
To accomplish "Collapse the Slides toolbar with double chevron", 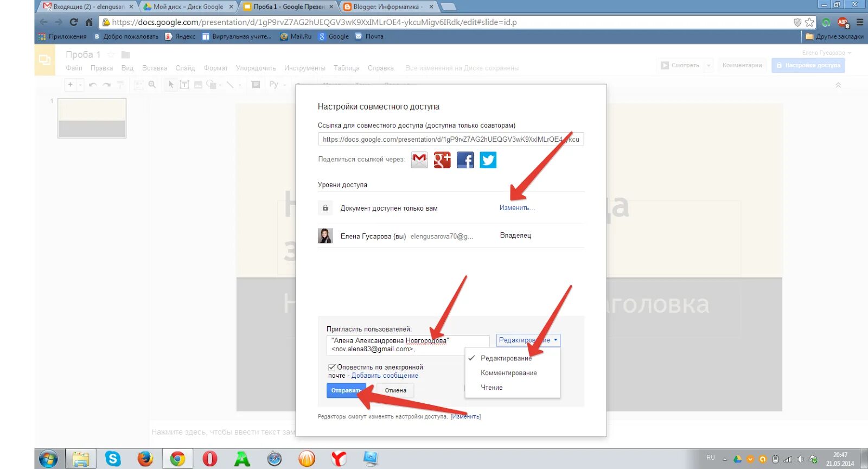I will click(838, 85).
